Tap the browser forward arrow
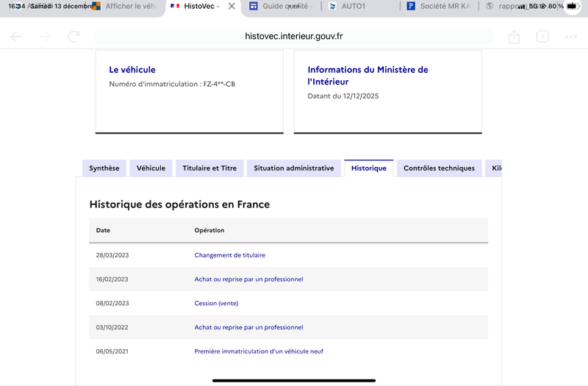The image size is (588, 386). tap(45, 37)
